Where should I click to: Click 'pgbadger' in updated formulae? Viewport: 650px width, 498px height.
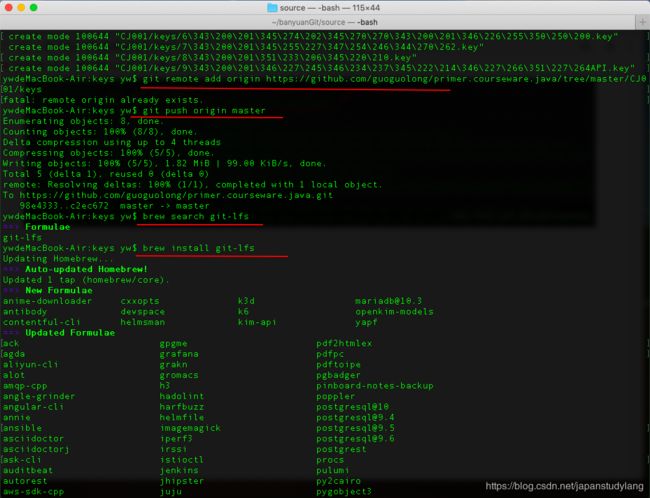tap(338, 375)
